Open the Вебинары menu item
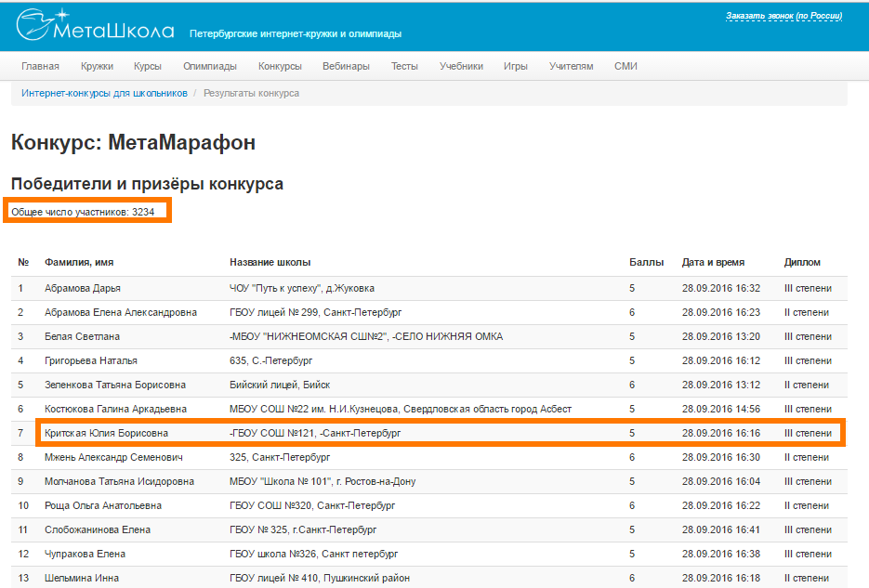The height and width of the screenshot is (588, 869). tap(346, 66)
